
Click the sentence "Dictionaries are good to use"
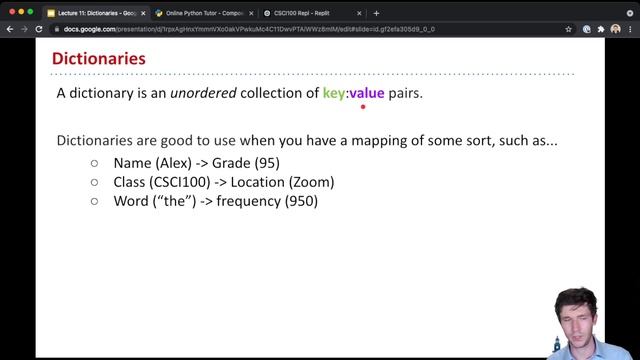coord(307,140)
